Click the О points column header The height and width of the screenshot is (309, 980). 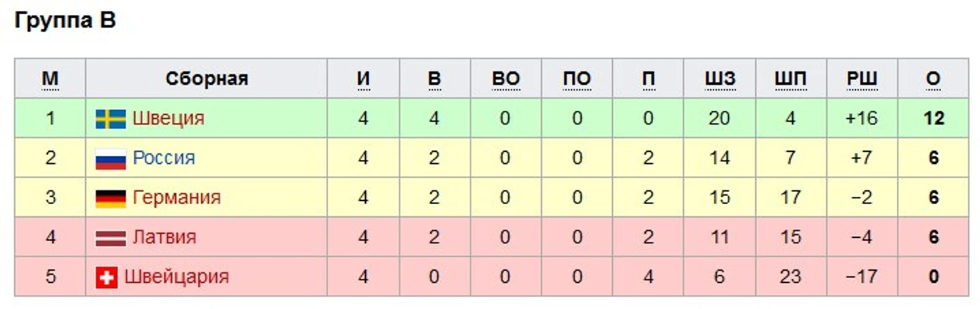(933, 79)
